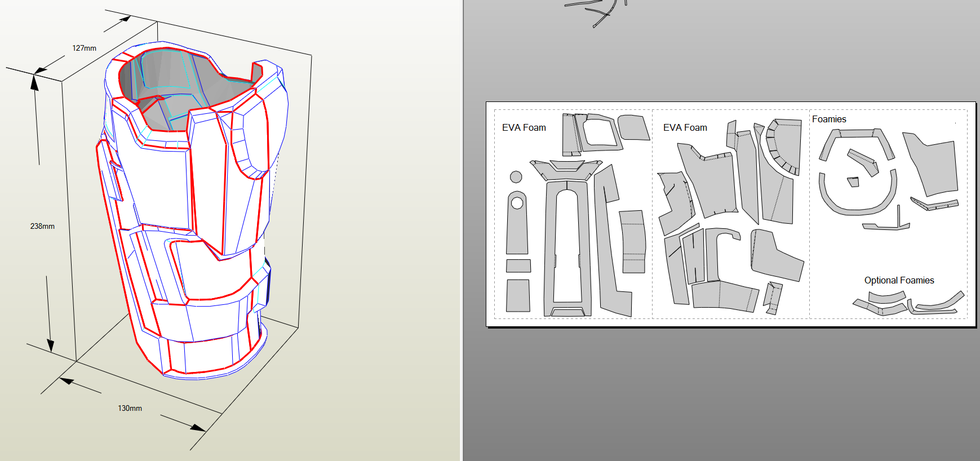This screenshot has height=461, width=980.
Task: Select the rounded square piece beside the frame
Action: (633, 127)
